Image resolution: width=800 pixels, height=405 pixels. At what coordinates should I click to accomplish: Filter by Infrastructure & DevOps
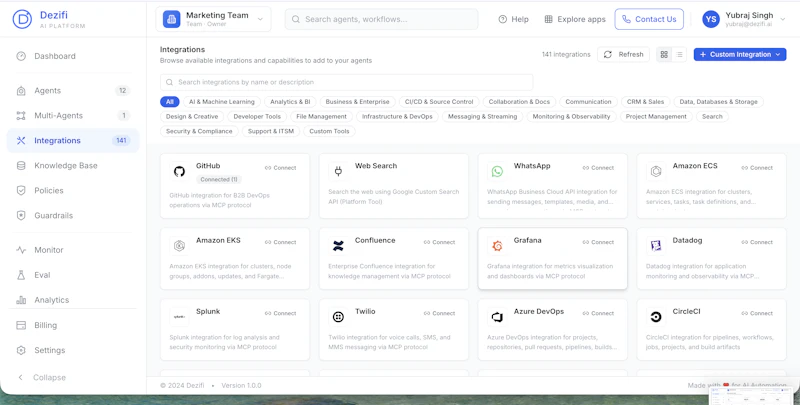click(x=397, y=116)
